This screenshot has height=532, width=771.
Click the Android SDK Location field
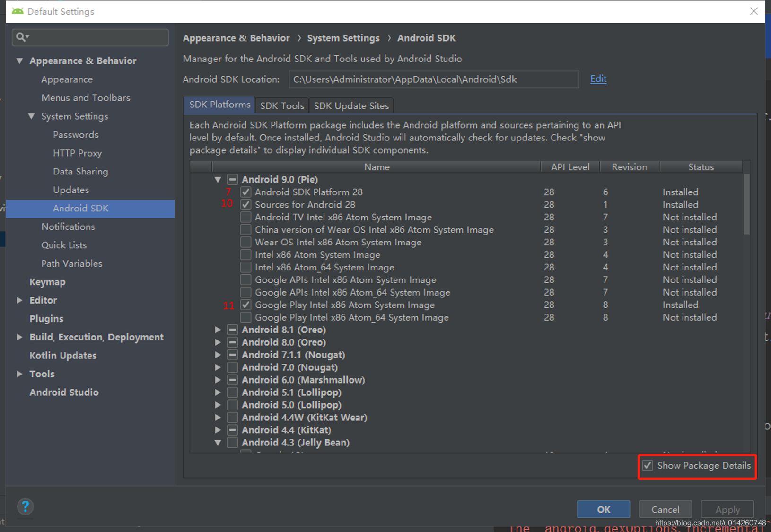[x=434, y=79]
